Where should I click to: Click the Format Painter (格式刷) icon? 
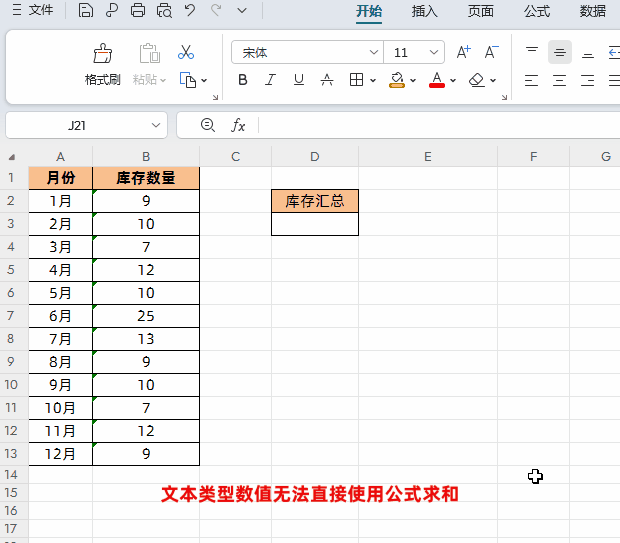[x=102, y=54]
